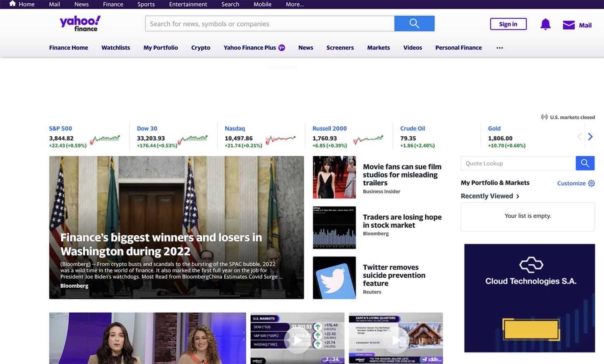The image size is (604, 364).
Task: Click the Reuters source label
Action: [372, 292]
